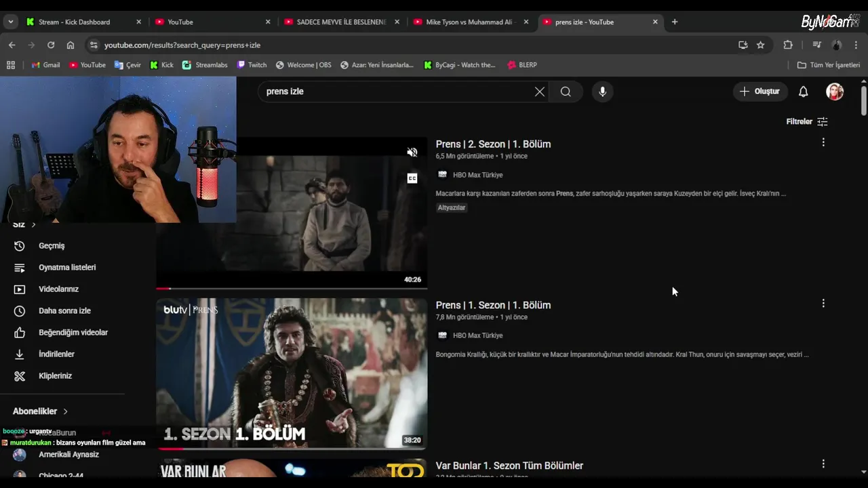
Task: Open the Çevir bookmark
Action: (127, 65)
